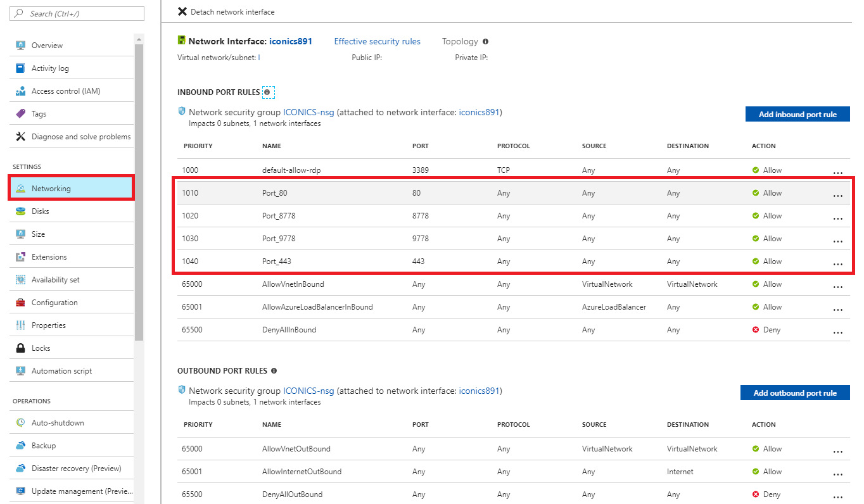
Task: Click the Overview monitor icon
Action: (x=20, y=46)
